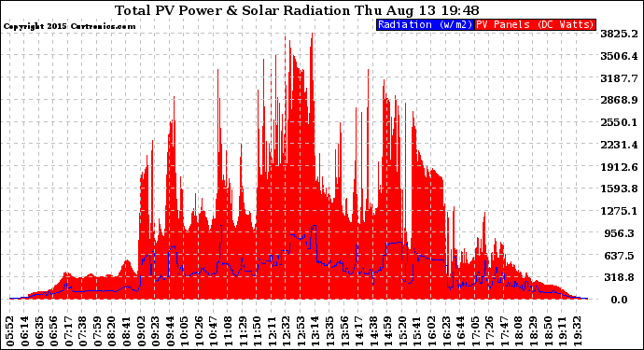Click the y-axis value 2231.4
644x350 pixels.
point(619,145)
